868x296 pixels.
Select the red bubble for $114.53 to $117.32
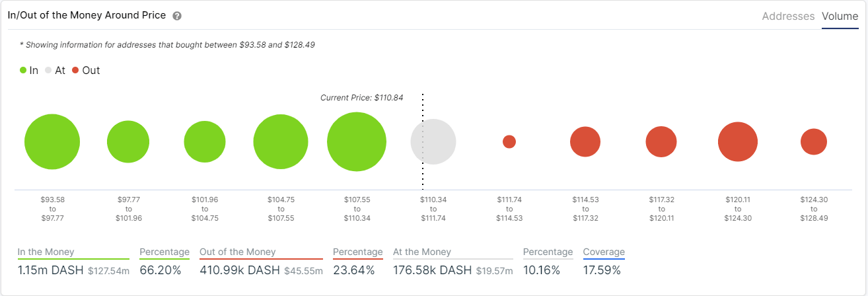(585, 142)
